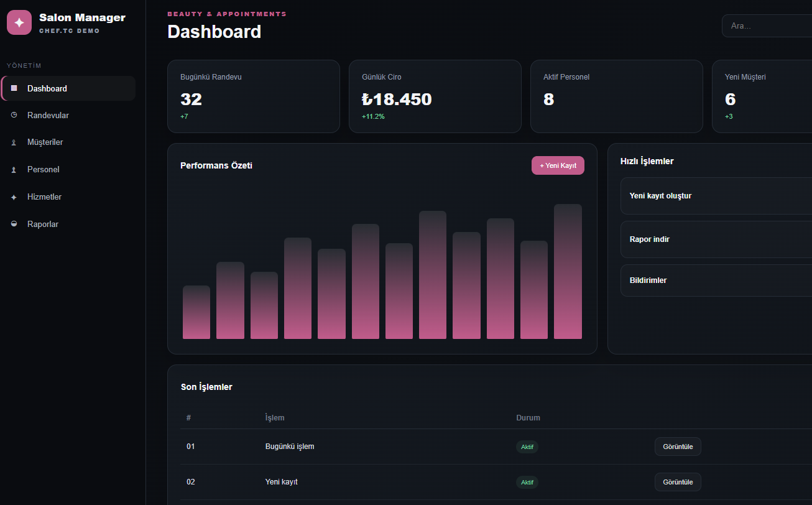The width and height of the screenshot is (812, 505).
Task: Click the + Yeni Kayıt button
Action: (558, 165)
